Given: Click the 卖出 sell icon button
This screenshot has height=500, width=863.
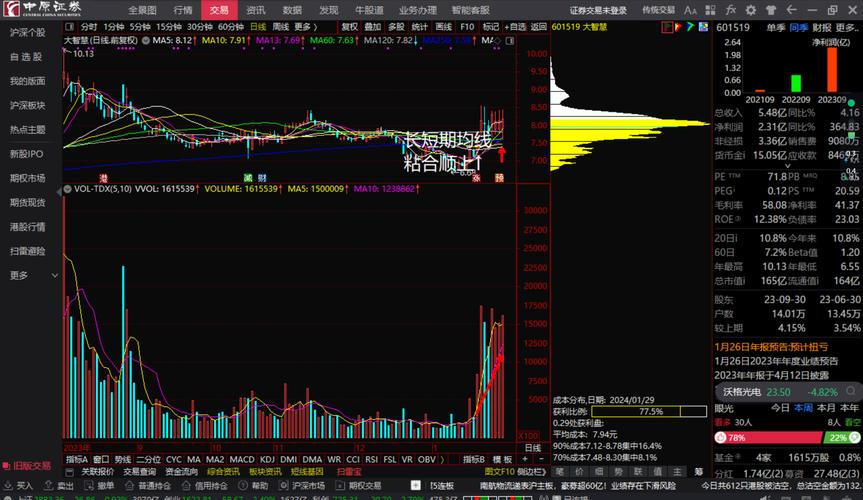Looking at the screenshot, I should click(x=59, y=486).
